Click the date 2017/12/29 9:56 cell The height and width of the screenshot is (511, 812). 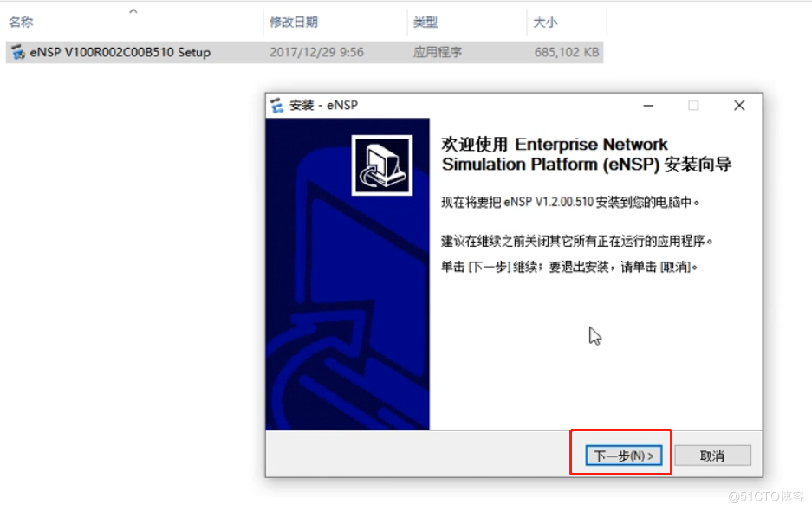(x=316, y=52)
